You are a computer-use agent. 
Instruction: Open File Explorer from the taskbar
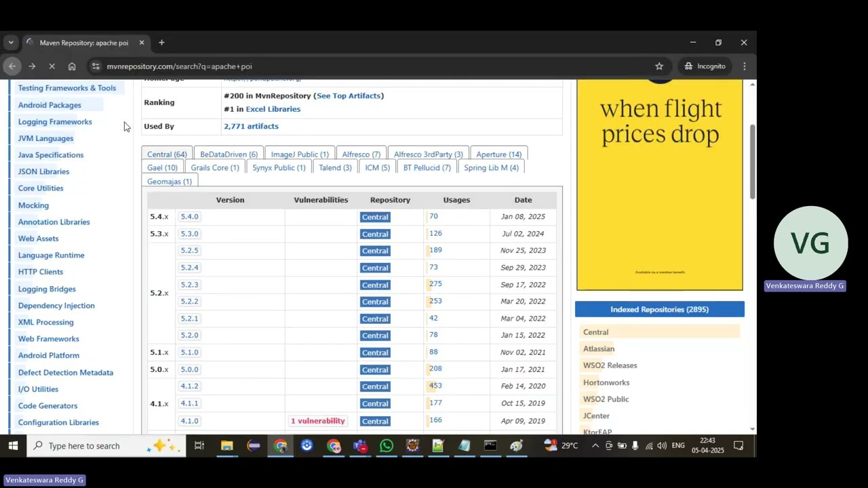pyautogui.click(x=226, y=446)
